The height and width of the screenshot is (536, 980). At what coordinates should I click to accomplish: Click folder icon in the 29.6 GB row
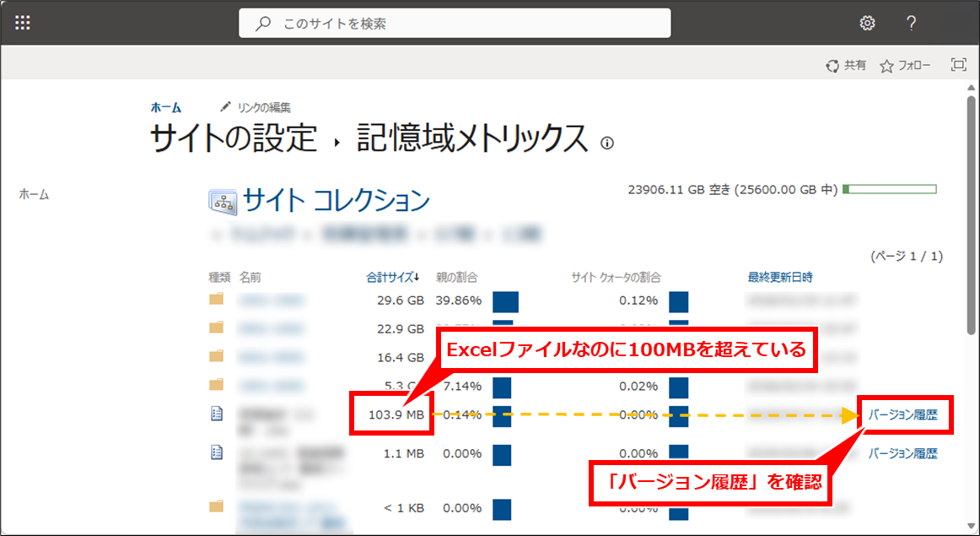pos(217,300)
